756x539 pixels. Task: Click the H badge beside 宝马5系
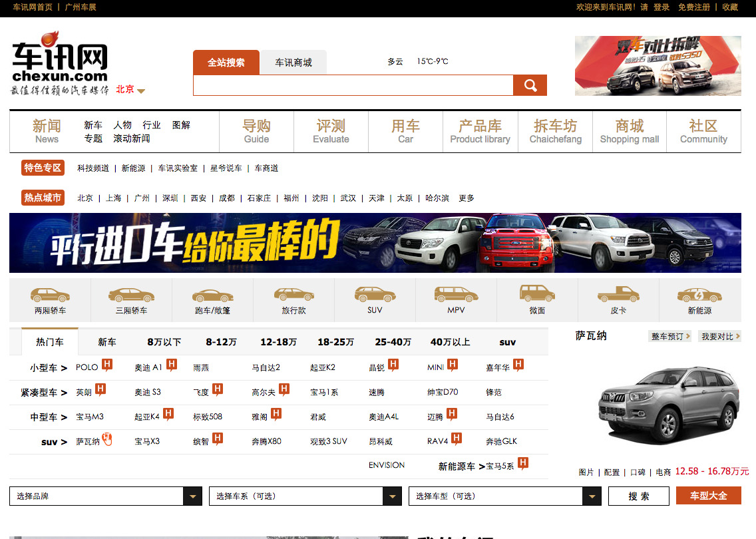tap(523, 464)
